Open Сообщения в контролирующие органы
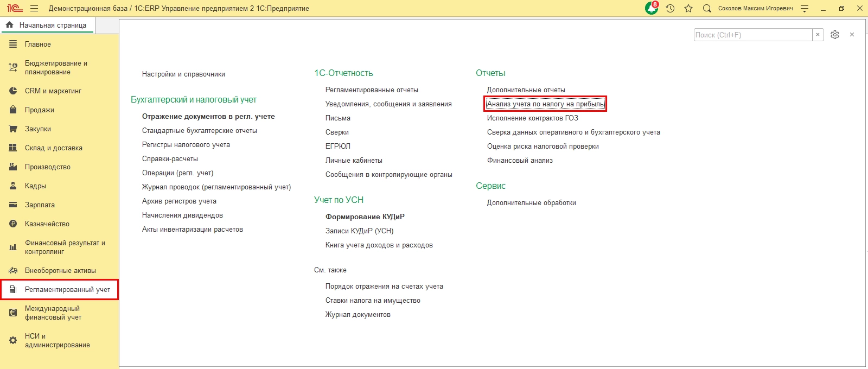 [389, 174]
